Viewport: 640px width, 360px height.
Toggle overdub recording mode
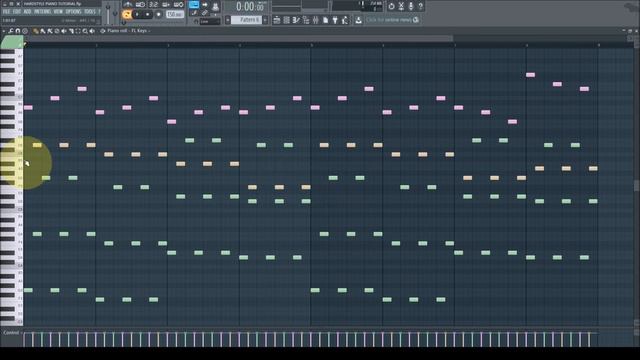click(166, 4)
